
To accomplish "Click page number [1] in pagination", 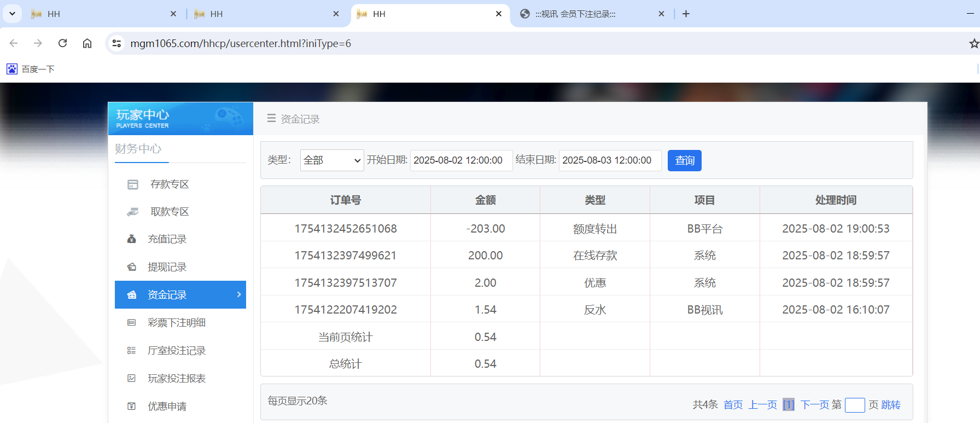I will pyautogui.click(x=788, y=405).
